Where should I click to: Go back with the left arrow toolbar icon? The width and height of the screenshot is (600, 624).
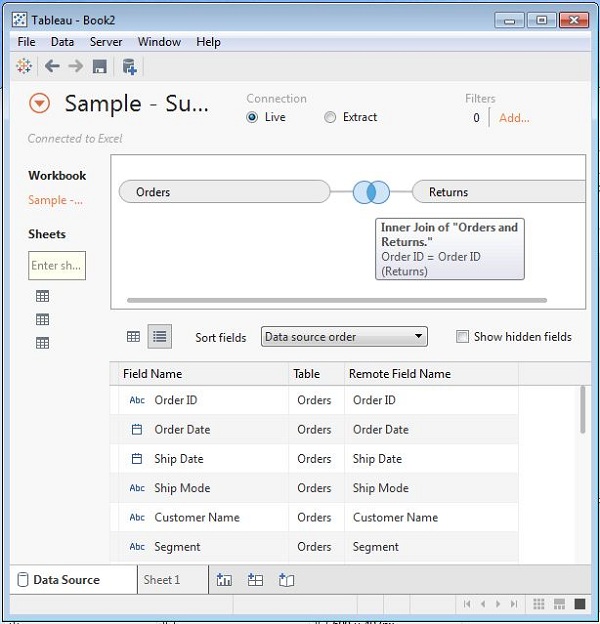pos(52,66)
